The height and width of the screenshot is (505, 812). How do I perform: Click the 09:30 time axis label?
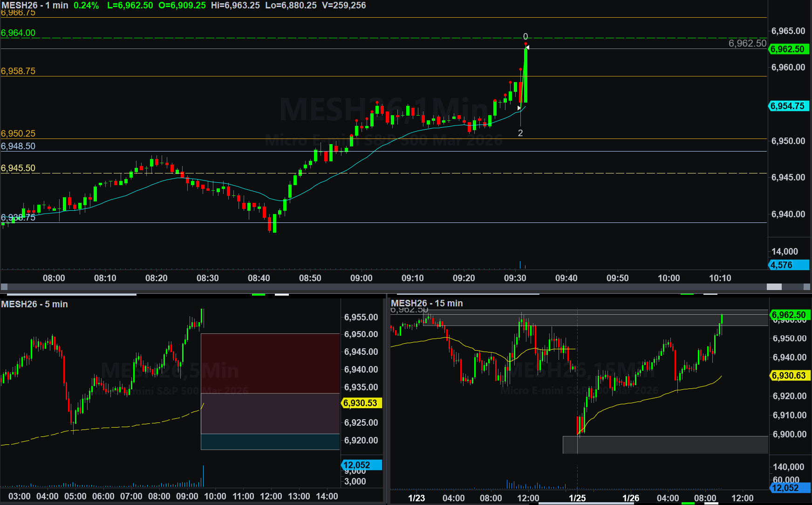pyautogui.click(x=515, y=278)
